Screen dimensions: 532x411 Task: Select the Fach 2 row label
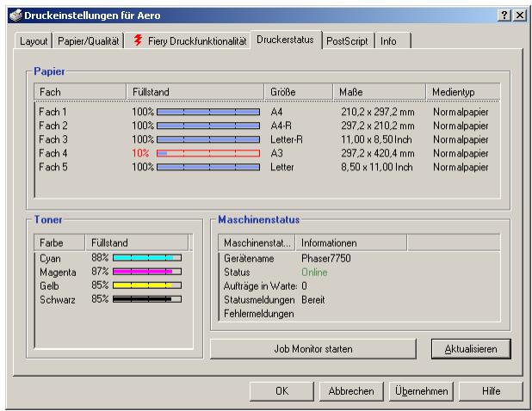pyautogui.click(x=53, y=126)
